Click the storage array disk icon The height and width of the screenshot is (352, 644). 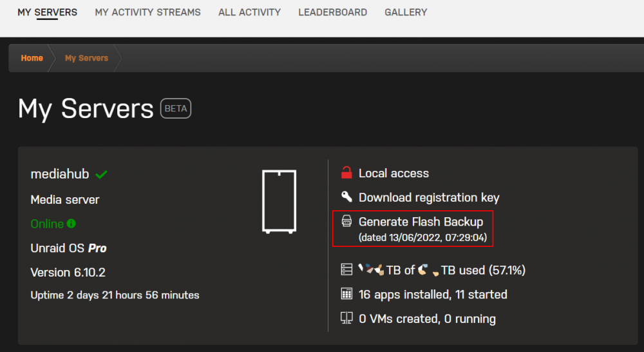(x=346, y=269)
